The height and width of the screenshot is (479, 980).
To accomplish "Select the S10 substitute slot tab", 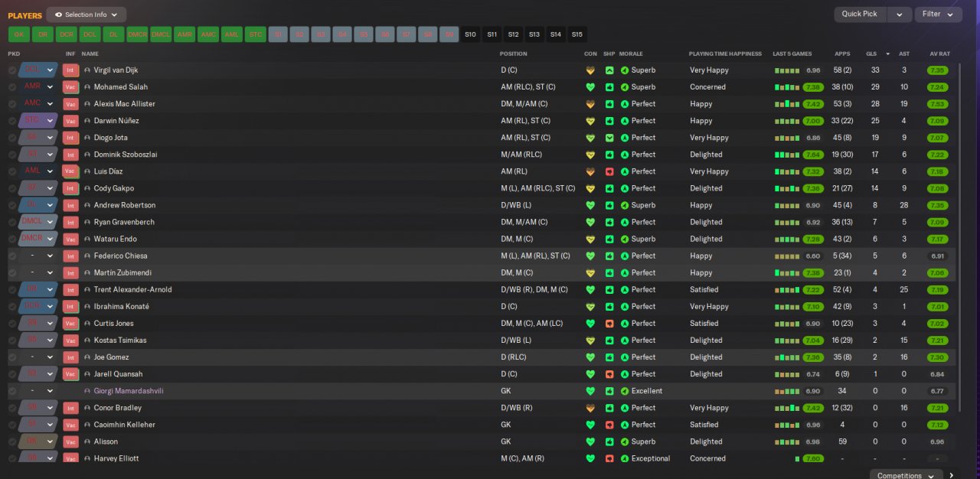I will (x=470, y=34).
